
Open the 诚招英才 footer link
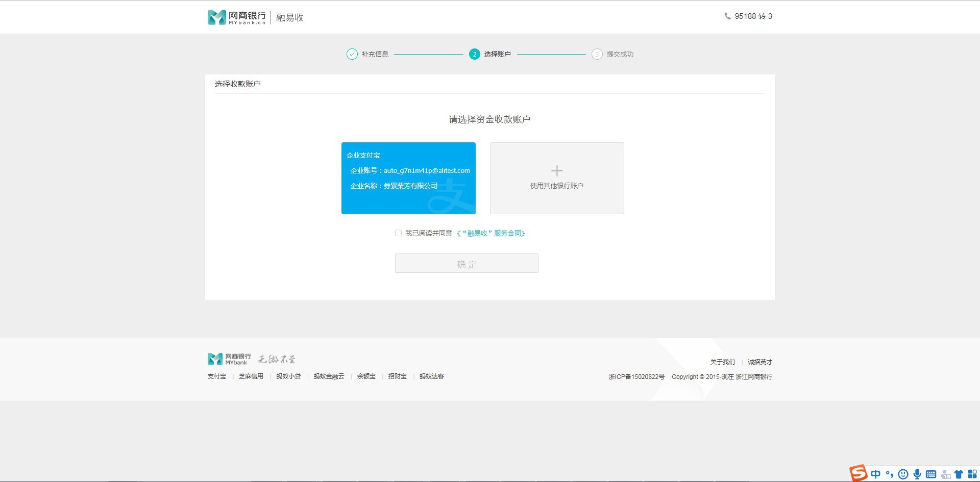point(760,362)
